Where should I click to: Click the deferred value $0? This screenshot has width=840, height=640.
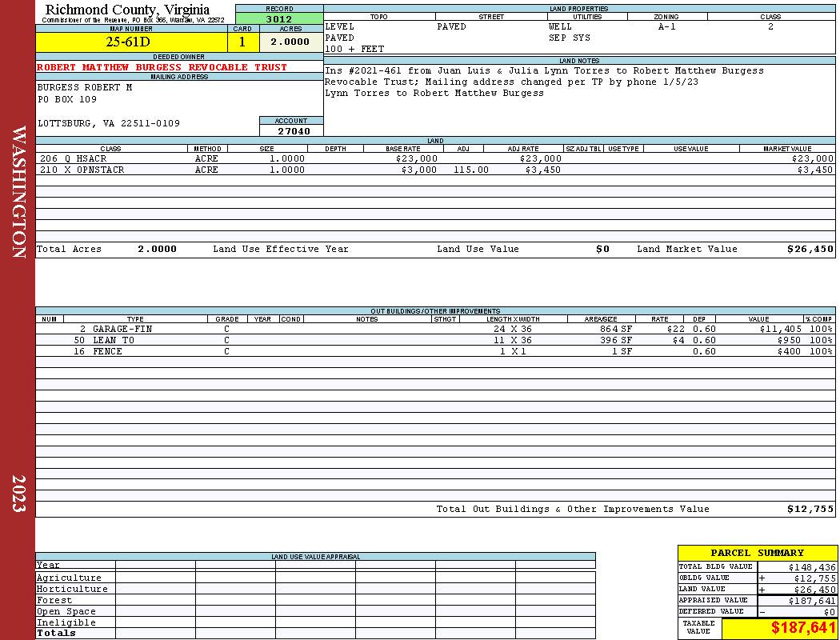click(830, 612)
